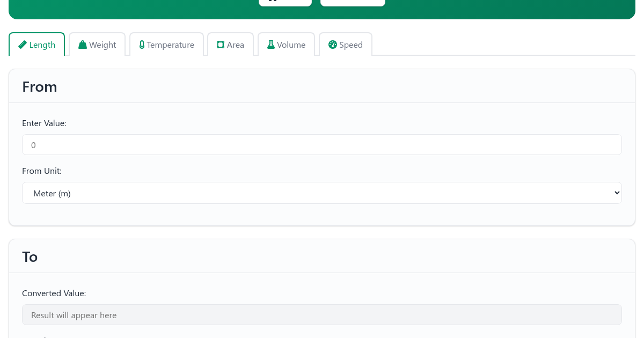Click the flask icon on Volume tab
Viewport: 644px width, 338px height.
click(271, 45)
